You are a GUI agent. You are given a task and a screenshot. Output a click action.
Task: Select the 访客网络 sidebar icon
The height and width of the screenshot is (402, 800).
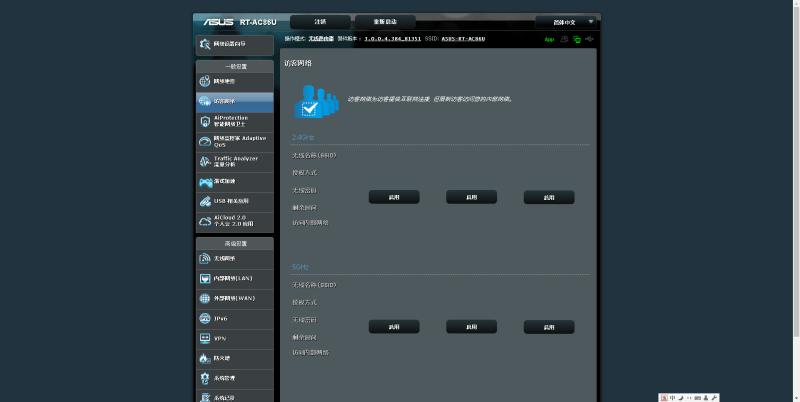pyautogui.click(x=205, y=101)
